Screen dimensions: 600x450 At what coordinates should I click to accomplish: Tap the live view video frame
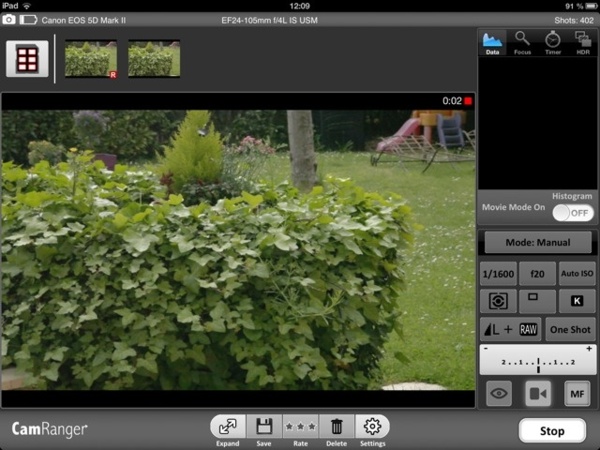coord(238,250)
